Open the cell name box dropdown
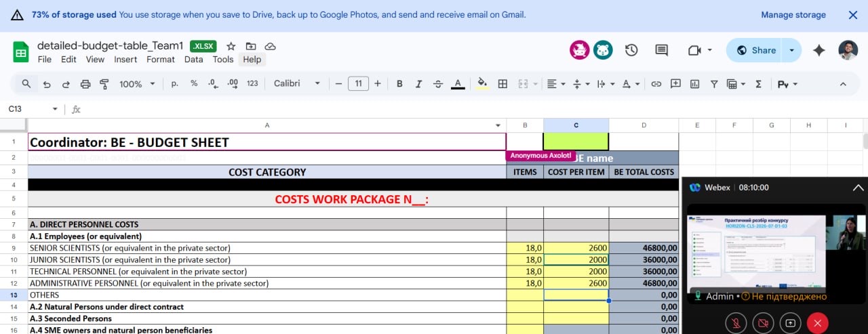The height and width of the screenshot is (334, 868). (55, 109)
